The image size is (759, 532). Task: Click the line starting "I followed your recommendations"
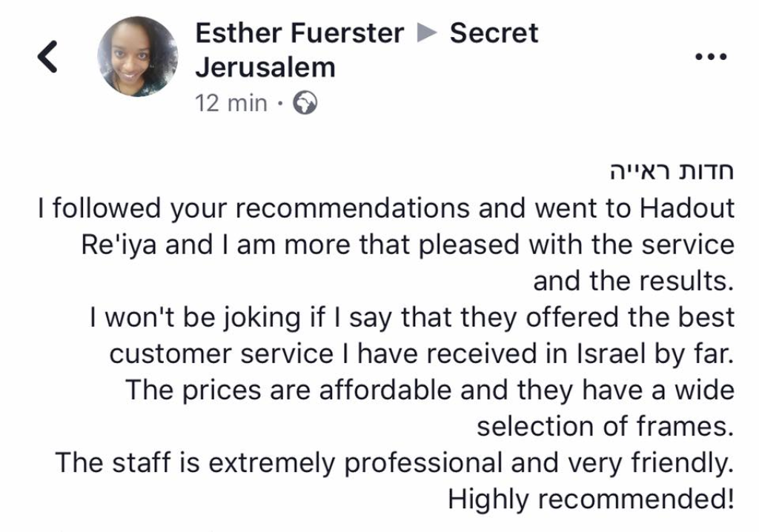point(386,208)
